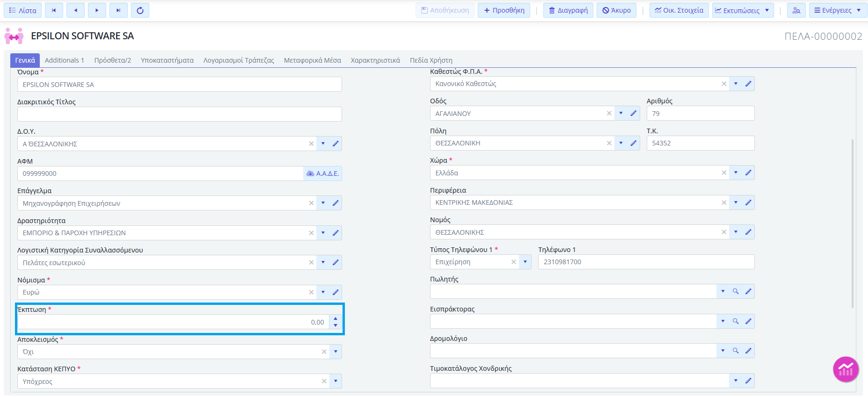Click the vertical form scrollbar
The width and height of the screenshot is (868, 397).
[853, 224]
